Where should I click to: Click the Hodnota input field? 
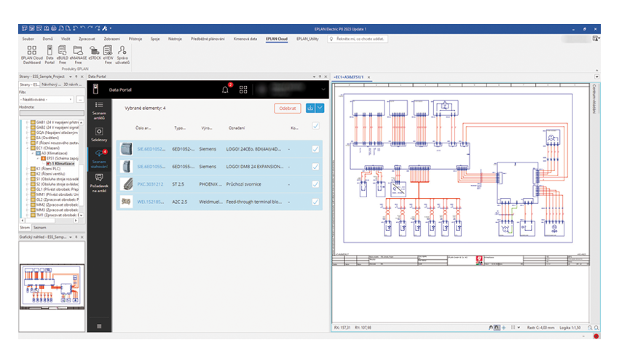(x=52, y=114)
